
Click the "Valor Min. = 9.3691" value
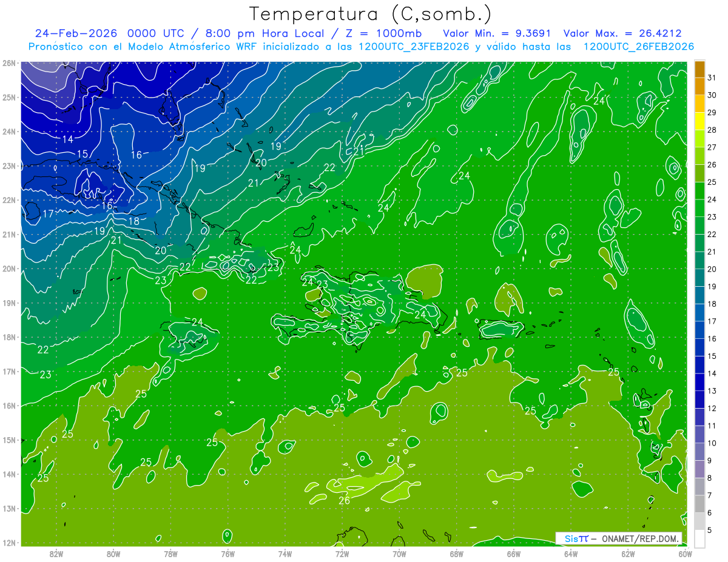pyautogui.click(x=497, y=33)
